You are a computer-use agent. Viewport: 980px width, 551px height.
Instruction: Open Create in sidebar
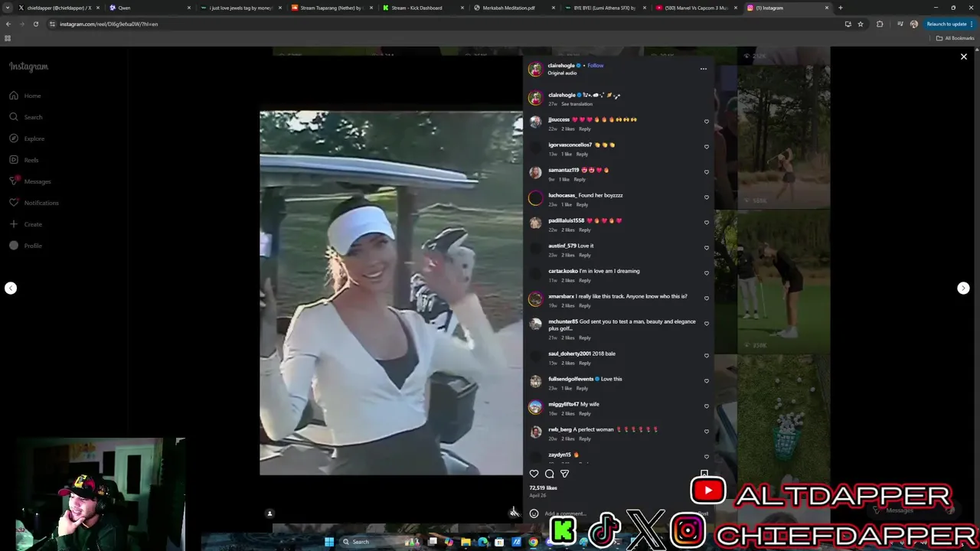pos(25,224)
